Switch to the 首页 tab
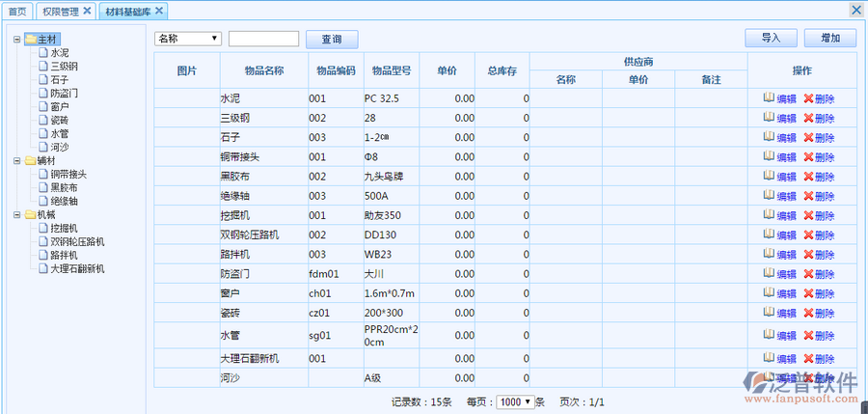 coord(17,11)
